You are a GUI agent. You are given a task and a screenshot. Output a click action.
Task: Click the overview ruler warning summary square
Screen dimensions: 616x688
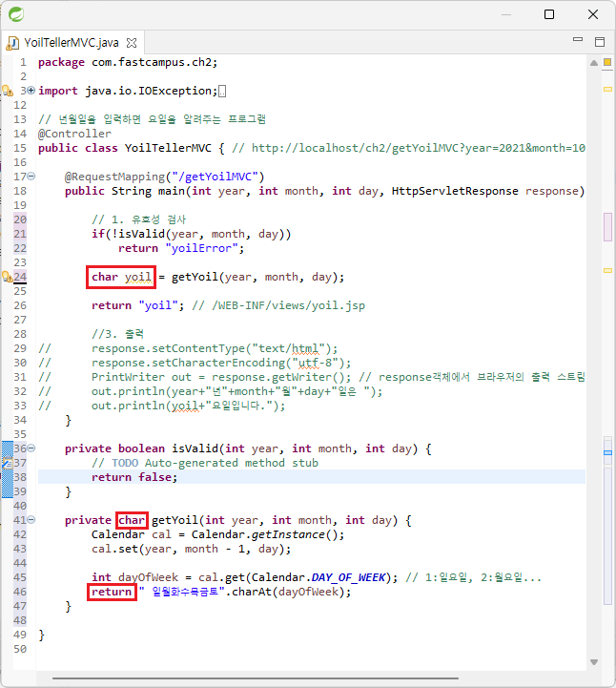607,62
